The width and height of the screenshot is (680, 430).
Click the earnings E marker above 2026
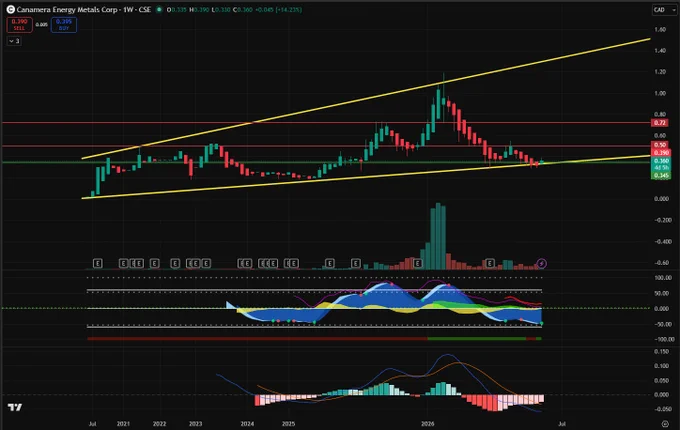point(418,263)
